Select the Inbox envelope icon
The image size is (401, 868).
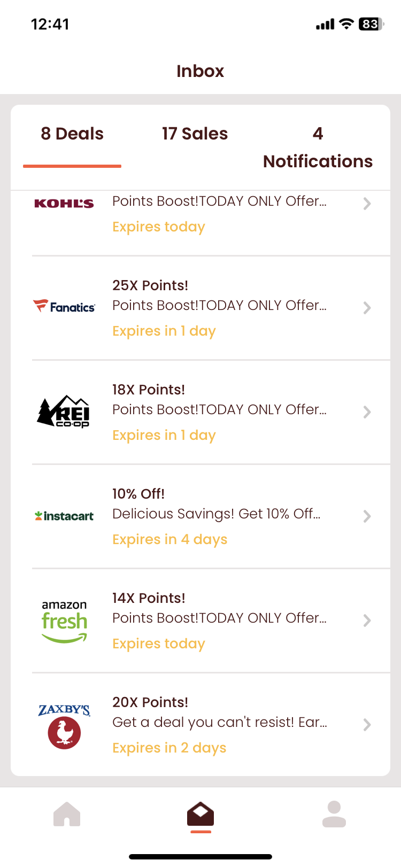pyautogui.click(x=200, y=814)
